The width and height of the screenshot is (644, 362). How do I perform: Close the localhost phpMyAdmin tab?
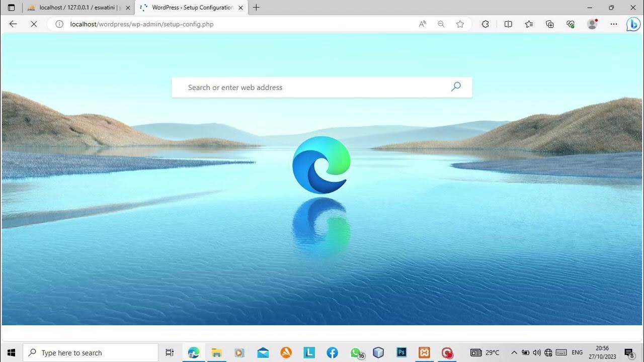point(128,8)
